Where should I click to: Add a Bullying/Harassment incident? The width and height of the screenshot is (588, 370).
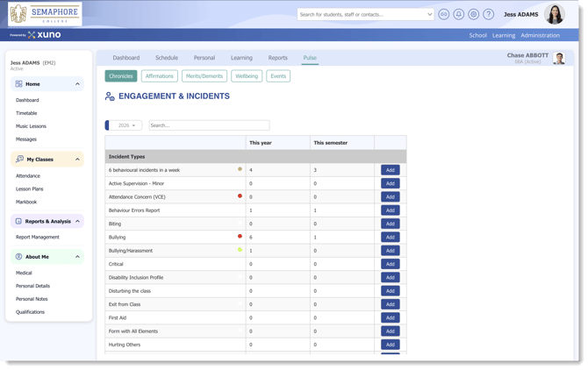[x=391, y=251]
